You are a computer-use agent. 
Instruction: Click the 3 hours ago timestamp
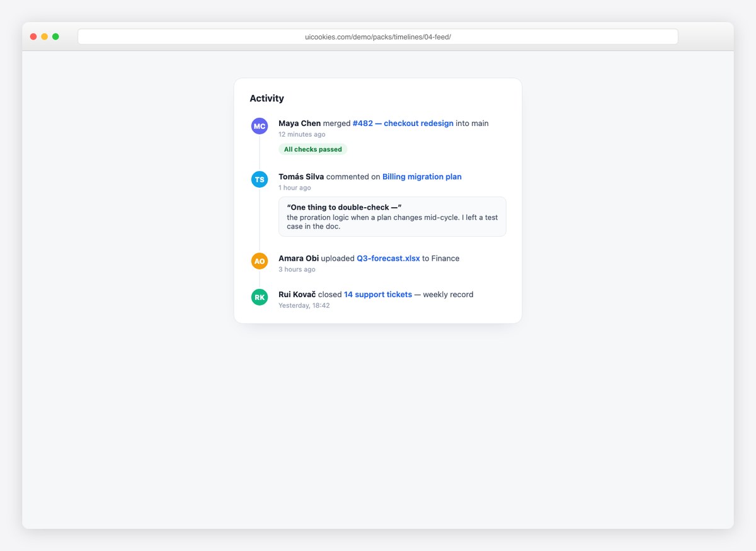[x=297, y=269]
